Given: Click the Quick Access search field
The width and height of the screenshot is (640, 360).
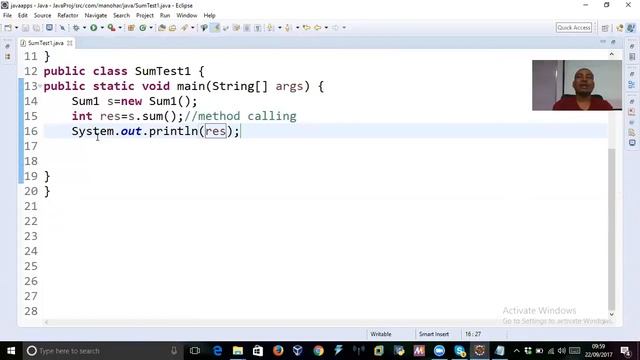Looking at the screenshot, I should 573,28.
